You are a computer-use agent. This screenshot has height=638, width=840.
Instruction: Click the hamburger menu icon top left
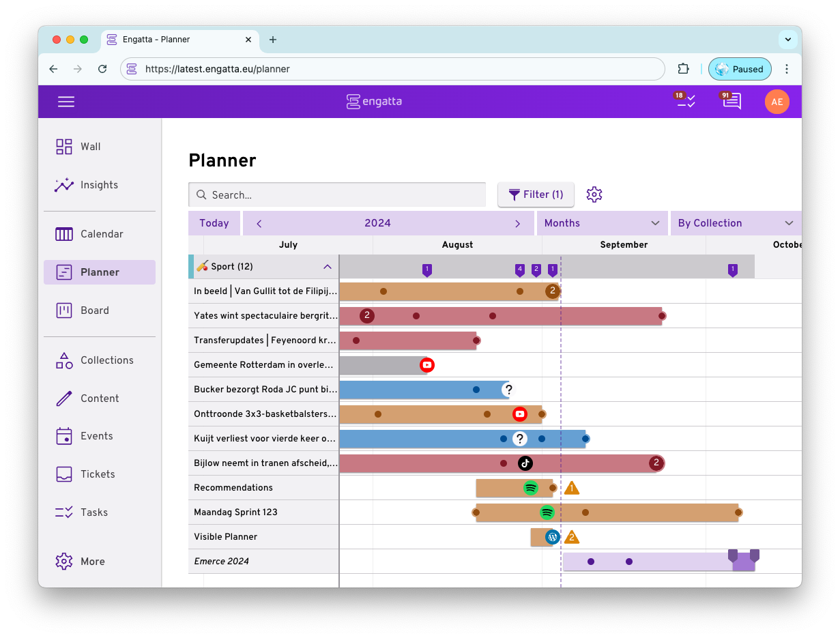[66, 101]
